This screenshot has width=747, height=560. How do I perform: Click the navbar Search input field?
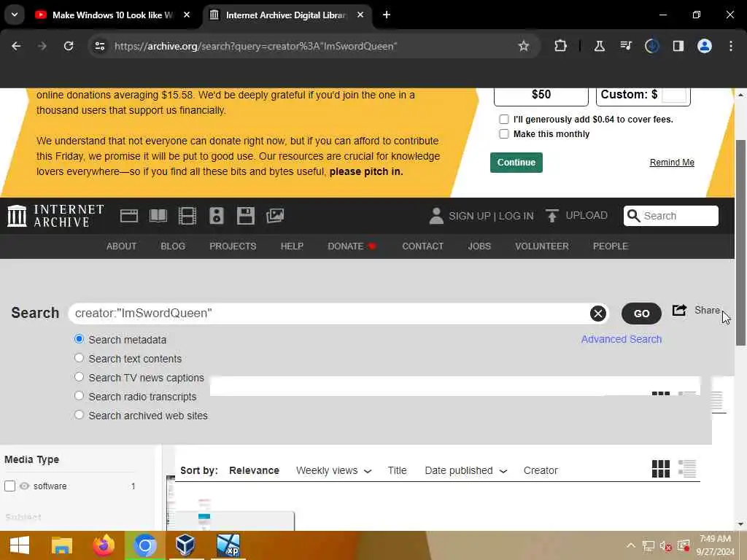click(671, 216)
